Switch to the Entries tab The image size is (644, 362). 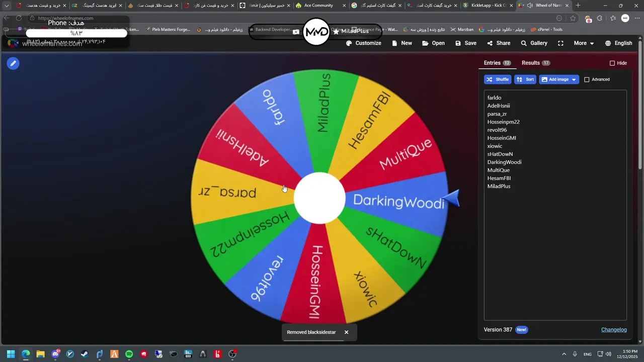point(497,63)
